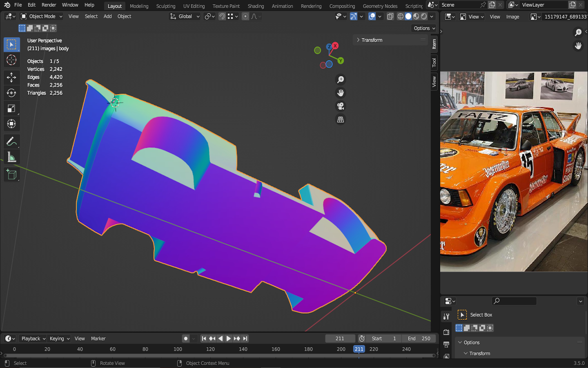This screenshot has width=588, height=368.
Task: Select the Scale tool
Action: pyautogui.click(x=11, y=108)
